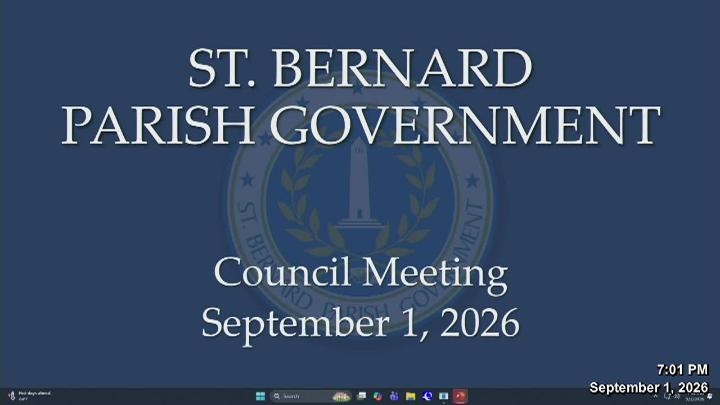Click the search highlight image in search box
Viewport: 720px width, 405px height.
coord(341,396)
